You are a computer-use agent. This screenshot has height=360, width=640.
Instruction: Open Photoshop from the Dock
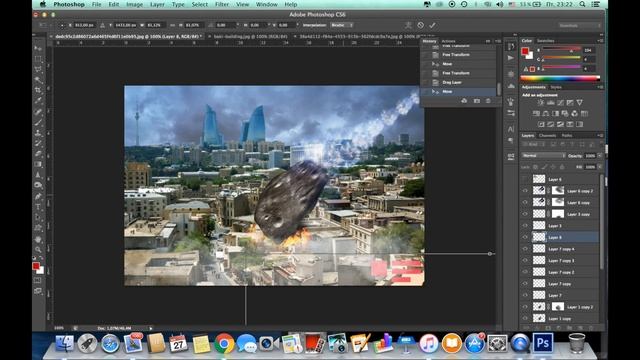543,343
